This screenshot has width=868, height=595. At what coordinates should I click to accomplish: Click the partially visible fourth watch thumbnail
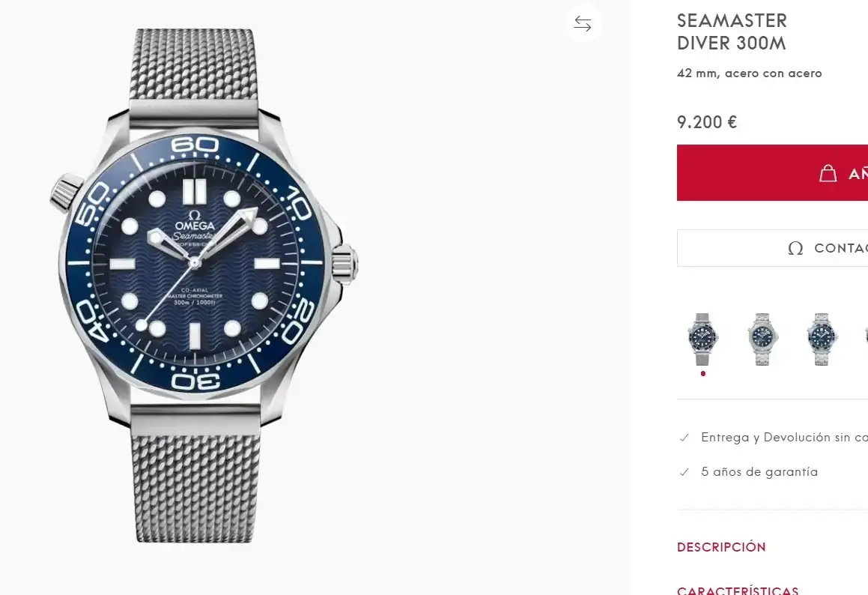(x=865, y=339)
